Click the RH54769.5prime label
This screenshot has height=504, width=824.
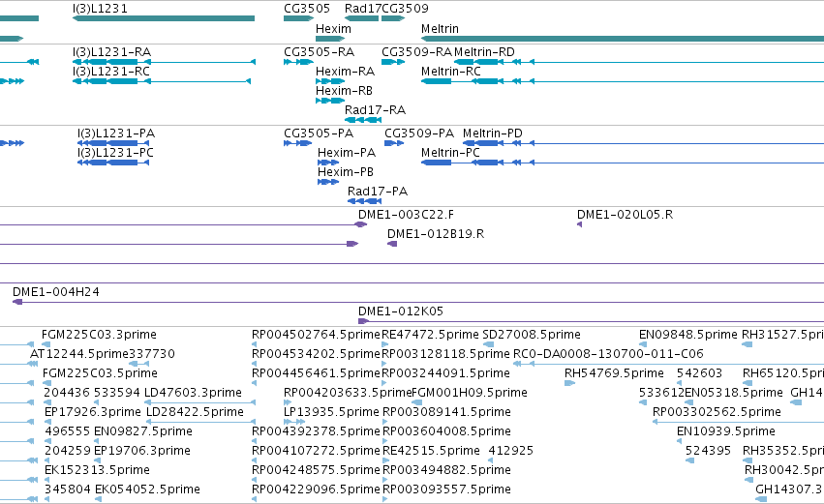click(x=614, y=373)
